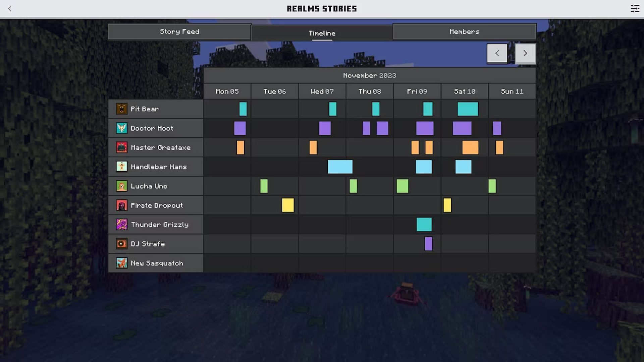Image resolution: width=644 pixels, height=362 pixels.
Task: Click the Handlebar Hans player icon
Action: tap(122, 167)
